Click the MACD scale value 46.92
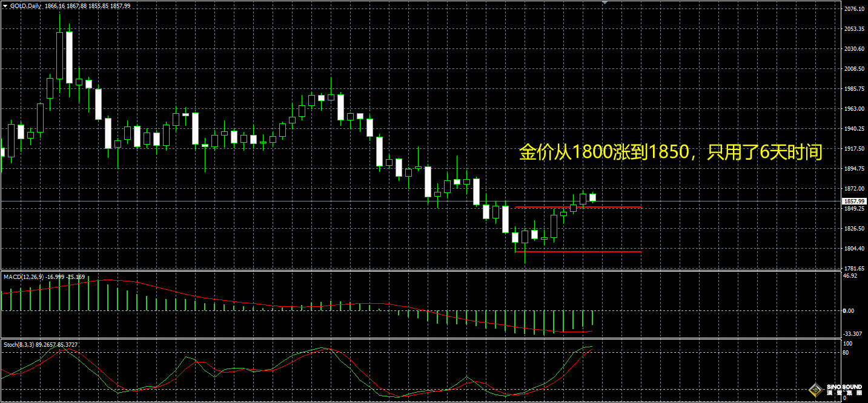This screenshot has width=868, height=403. click(x=850, y=276)
